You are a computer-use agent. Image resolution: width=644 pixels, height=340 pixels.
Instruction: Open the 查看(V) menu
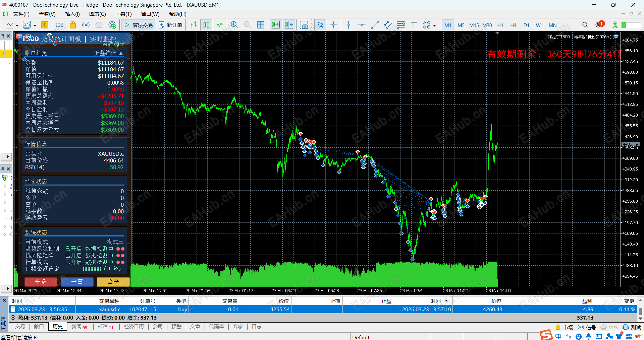[47, 14]
